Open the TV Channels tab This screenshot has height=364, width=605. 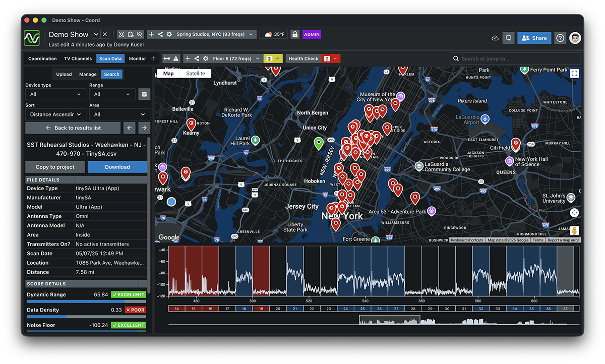coord(78,58)
